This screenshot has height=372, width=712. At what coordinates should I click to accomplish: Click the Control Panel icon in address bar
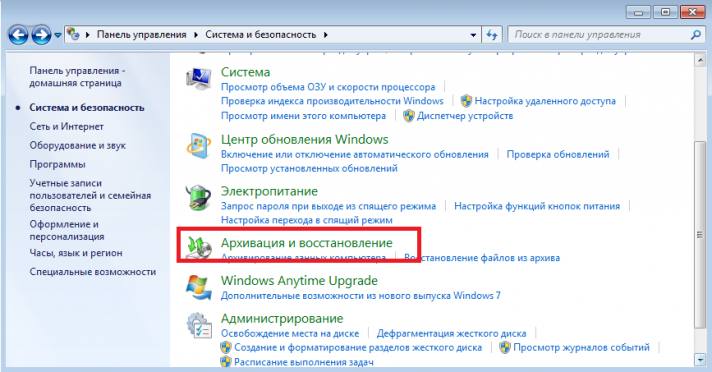pyautogui.click(x=73, y=34)
